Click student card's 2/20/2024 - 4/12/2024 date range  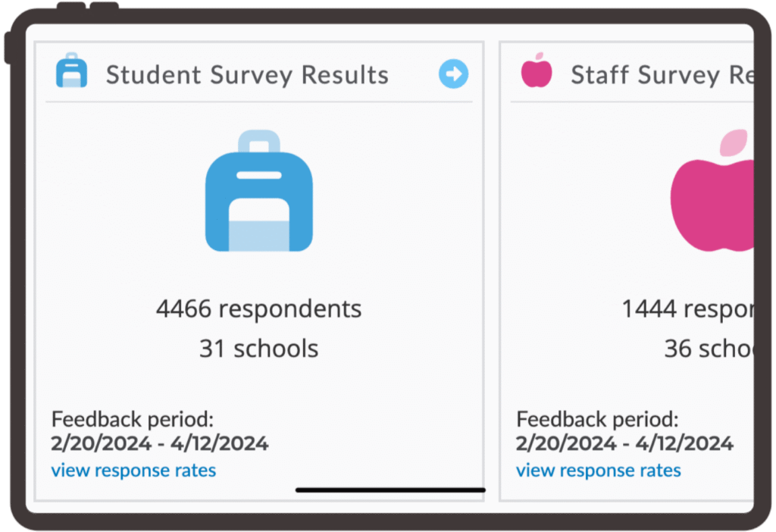click(160, 443)
